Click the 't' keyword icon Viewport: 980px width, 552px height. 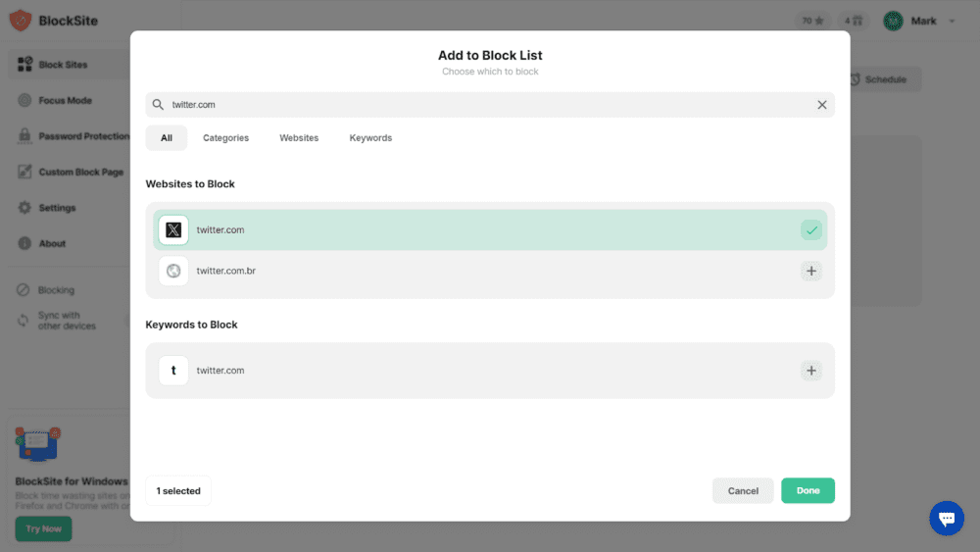pos(173,371)
